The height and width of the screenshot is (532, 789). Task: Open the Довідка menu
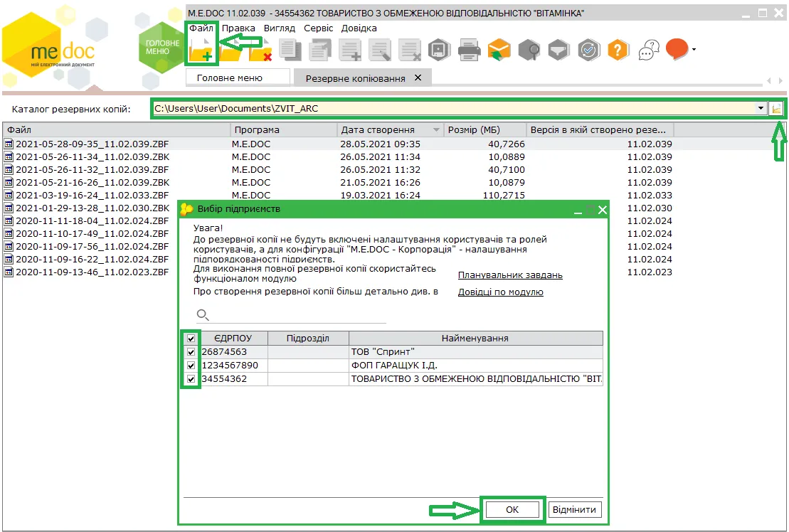(x=359, y=28)
